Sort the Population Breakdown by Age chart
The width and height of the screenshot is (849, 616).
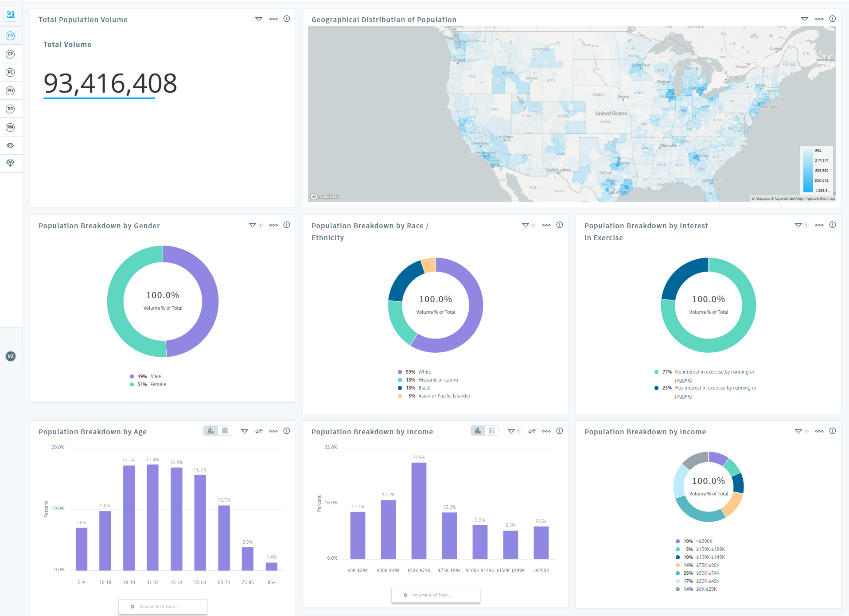259,431
